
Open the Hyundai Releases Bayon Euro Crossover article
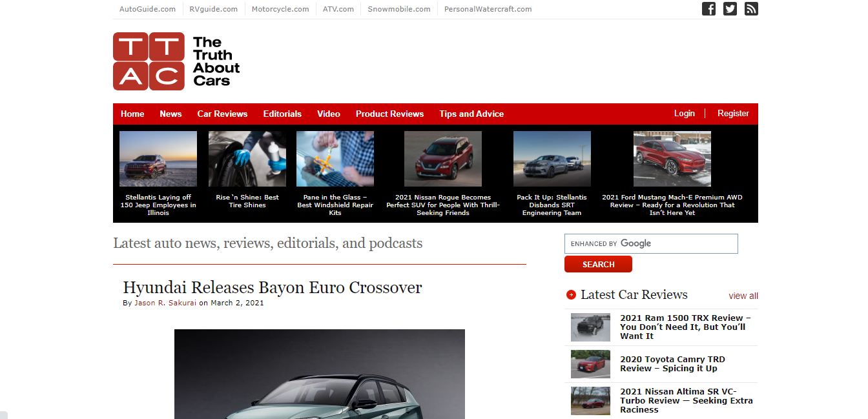click(x=273, y=287)
